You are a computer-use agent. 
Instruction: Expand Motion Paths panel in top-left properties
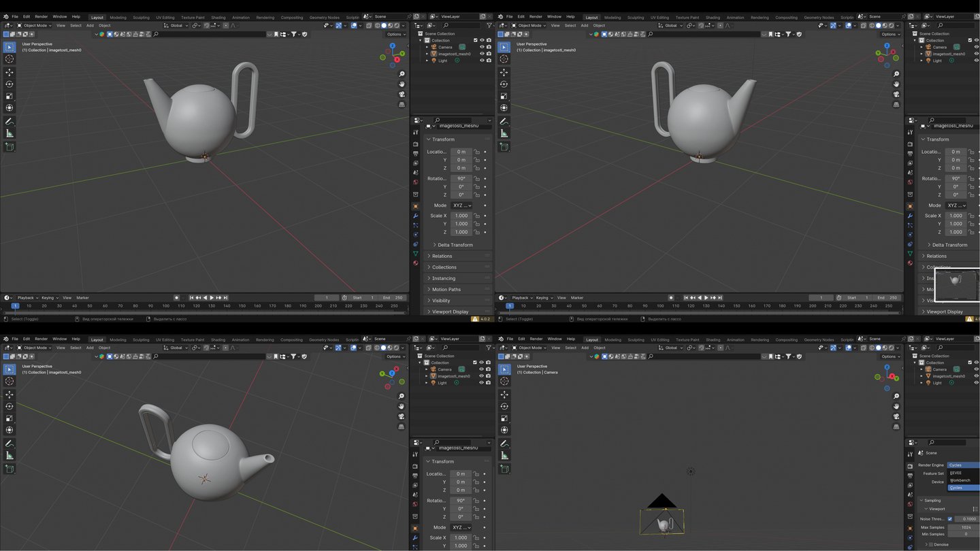pyautogui.click(x=459, y=289)
